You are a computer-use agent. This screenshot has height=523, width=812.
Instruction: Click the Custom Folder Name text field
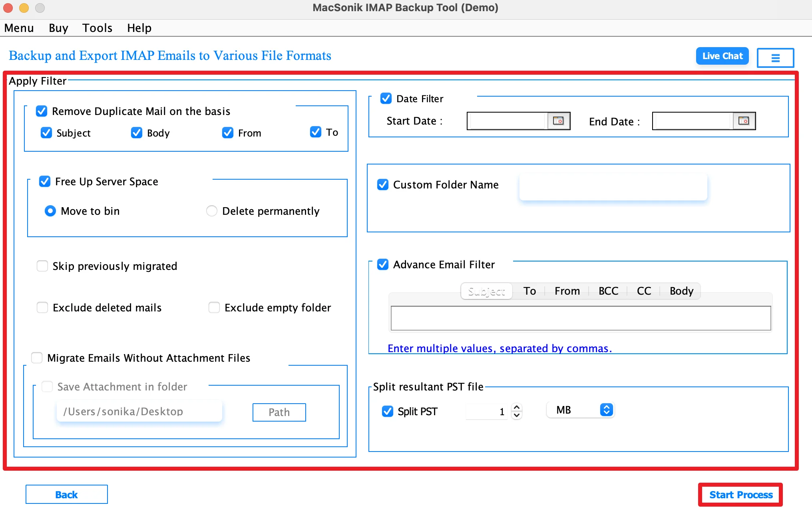613,187
